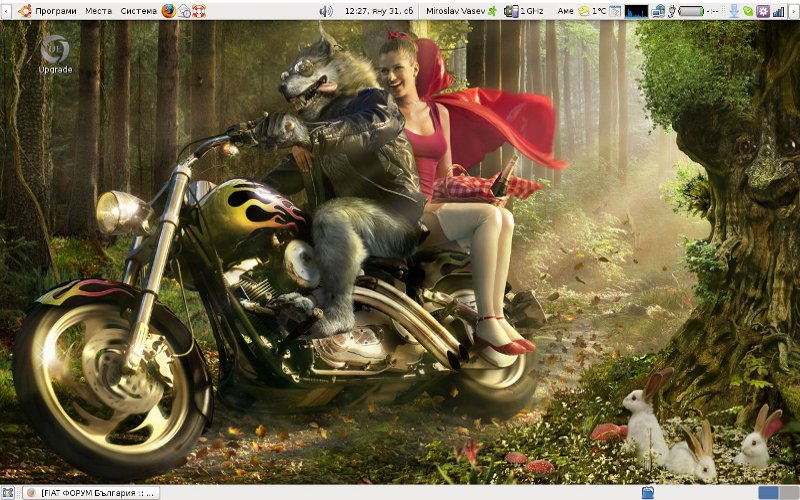The height and width of the screenshot is (500, 800).
Task: Click the Show Desktop button in bottom panel
Action: tap(9, 492)
